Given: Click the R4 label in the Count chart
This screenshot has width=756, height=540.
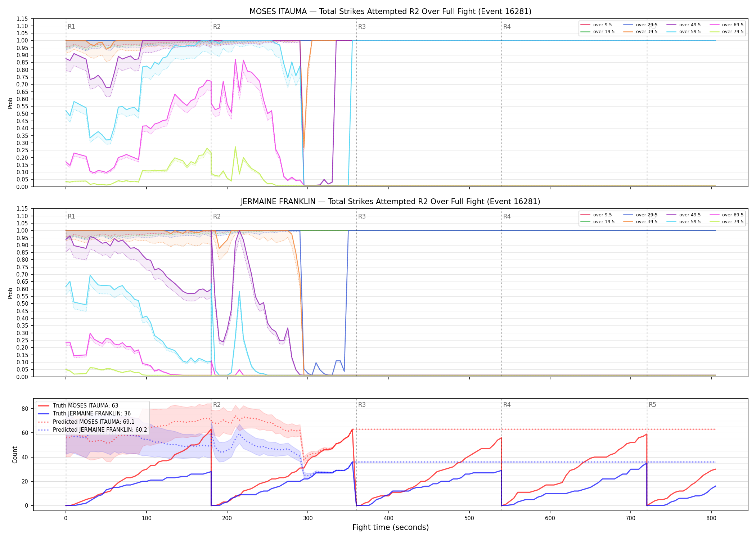Looking at the screenshot, I should click(x=507, y=405).
